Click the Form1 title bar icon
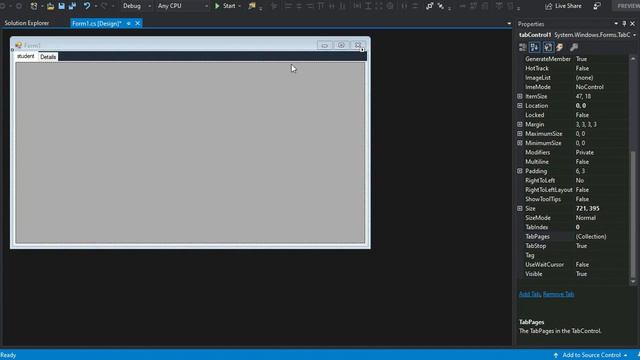 pos(18,45)
